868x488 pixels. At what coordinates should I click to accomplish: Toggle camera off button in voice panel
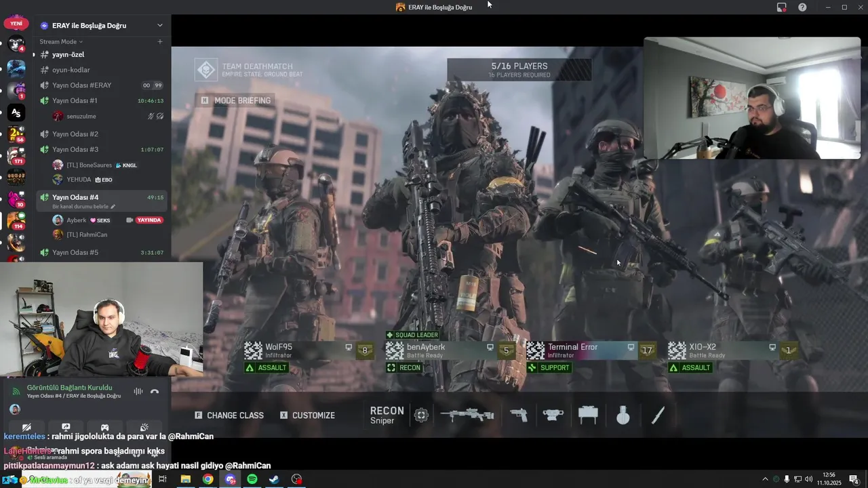pyautogui.click(x=26, y=428)
